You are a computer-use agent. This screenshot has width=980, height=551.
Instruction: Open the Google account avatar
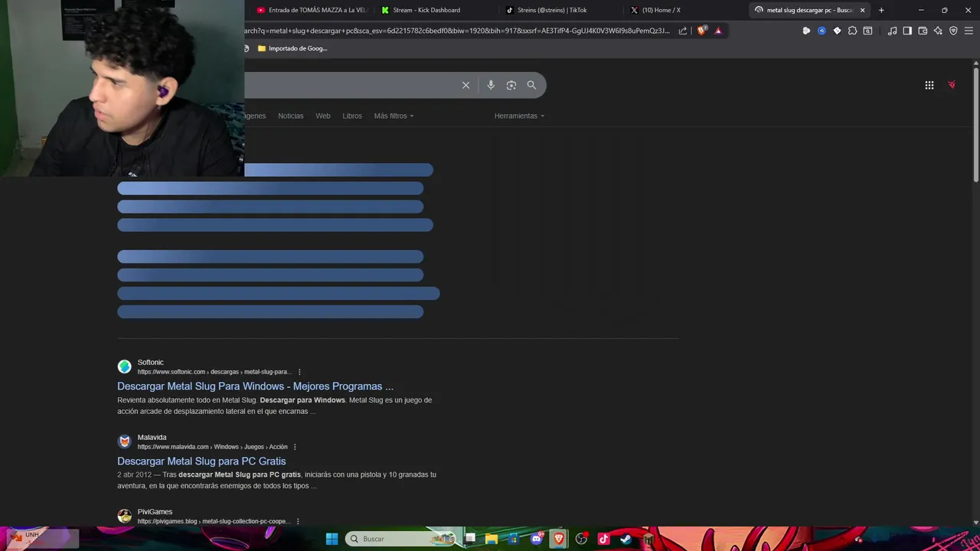coord(952,85)
